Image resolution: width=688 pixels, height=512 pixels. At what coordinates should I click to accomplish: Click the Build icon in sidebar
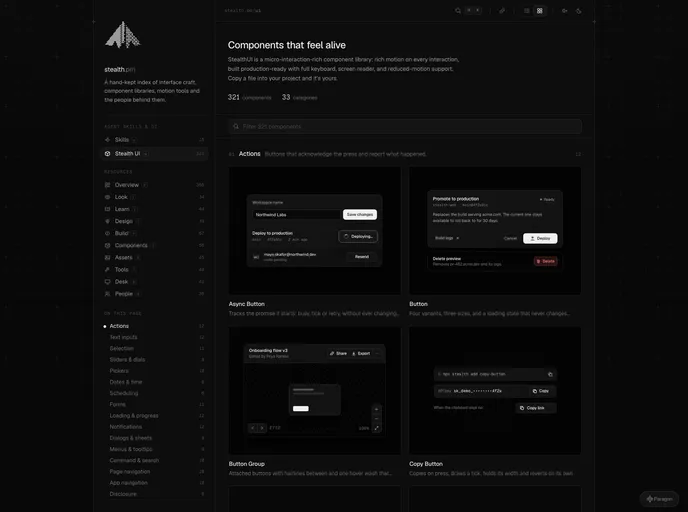(x=108, y=233)
